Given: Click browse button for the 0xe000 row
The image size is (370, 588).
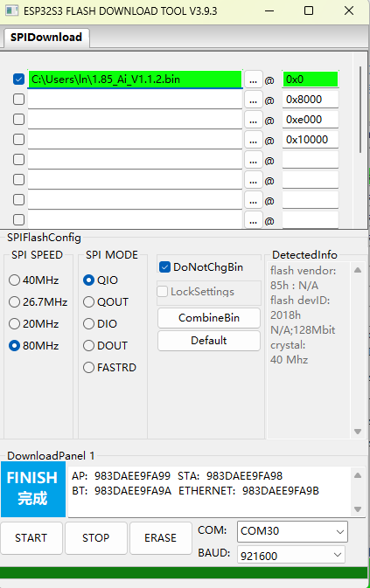Looking at the screenshot, I should pyautogui.click(x=254, y=120).
